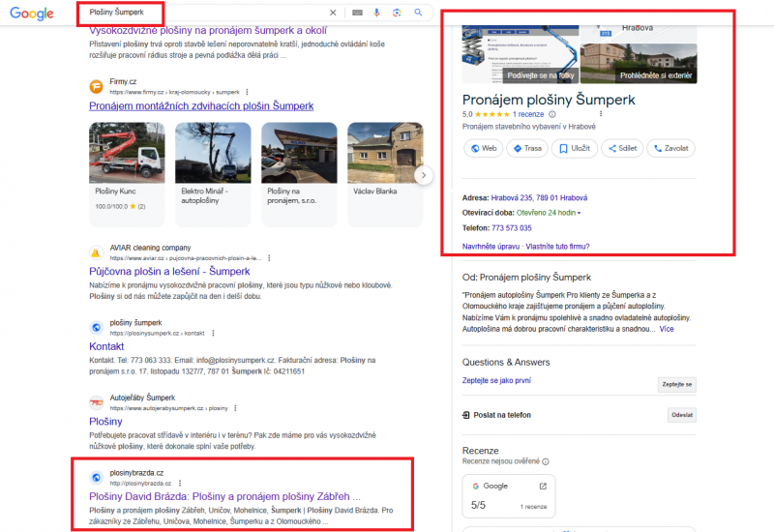Open 'Plošiny David Brázda' result link
The width and height of the screenshot is (774, 532).
point(224,496)
